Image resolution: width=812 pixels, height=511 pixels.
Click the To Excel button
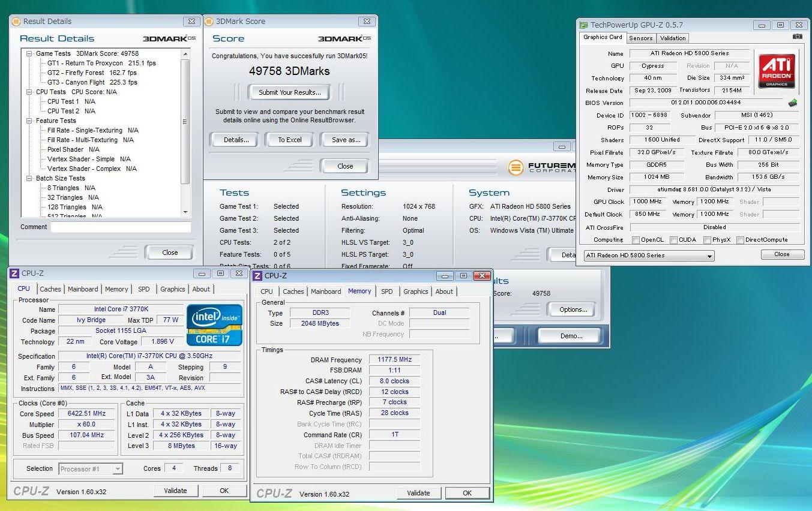tap(290, 140)
